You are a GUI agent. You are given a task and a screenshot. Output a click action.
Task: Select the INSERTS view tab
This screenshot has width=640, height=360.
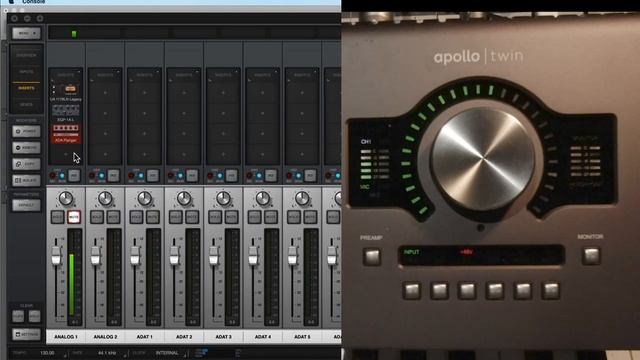26,88
